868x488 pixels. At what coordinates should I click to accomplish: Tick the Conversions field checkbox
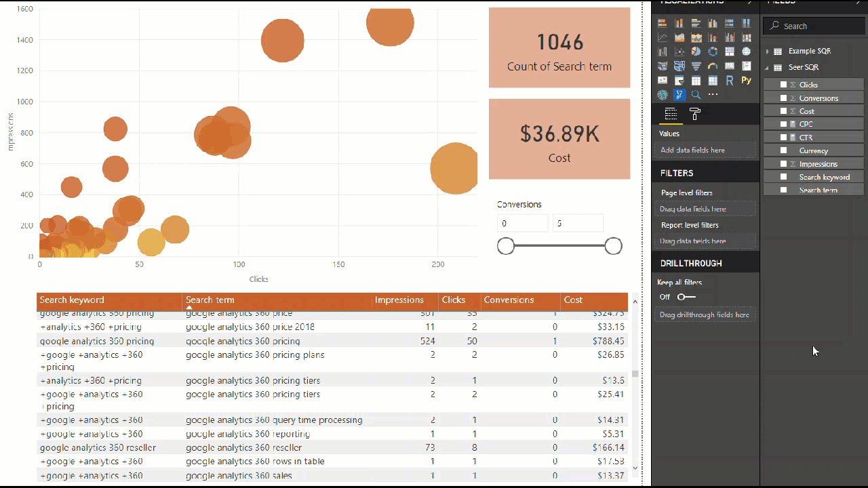pos(783,98)
